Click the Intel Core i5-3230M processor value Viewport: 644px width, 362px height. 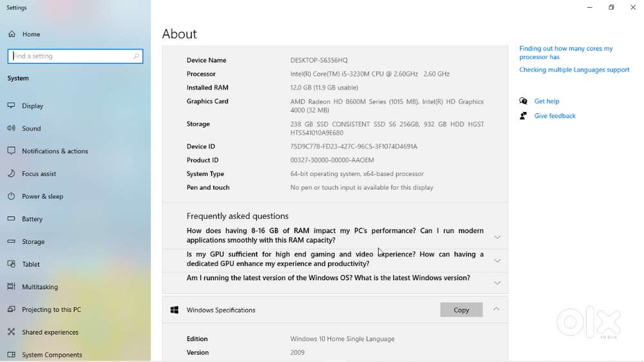[x=370, y=74]
